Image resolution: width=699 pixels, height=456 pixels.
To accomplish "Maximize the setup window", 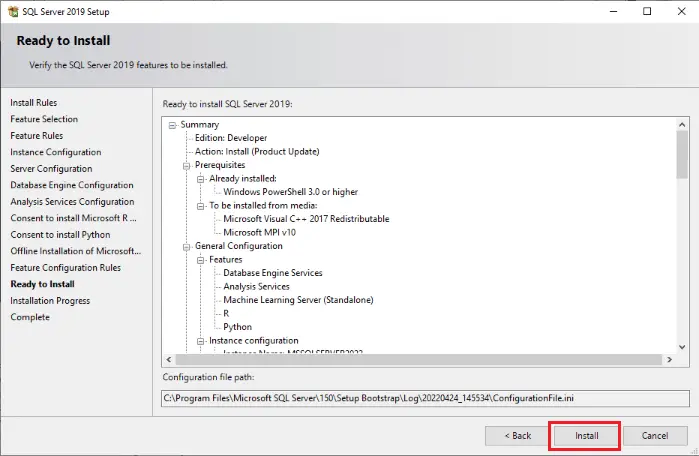I will 647,11.
